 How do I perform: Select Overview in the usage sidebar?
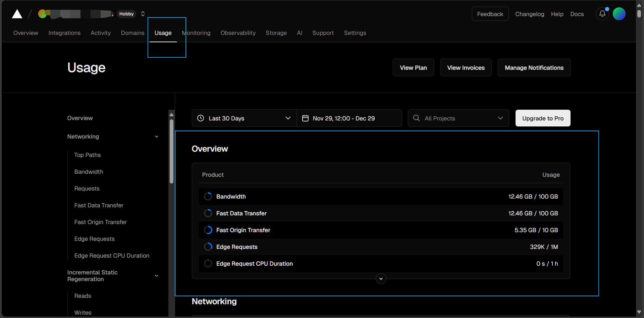click(x=80, y=118)
